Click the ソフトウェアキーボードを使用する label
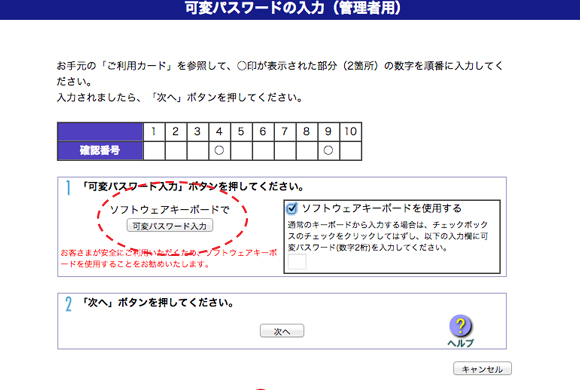Viewport: 580px width, 390px height. pyautogui.click(x=382, y=208)
